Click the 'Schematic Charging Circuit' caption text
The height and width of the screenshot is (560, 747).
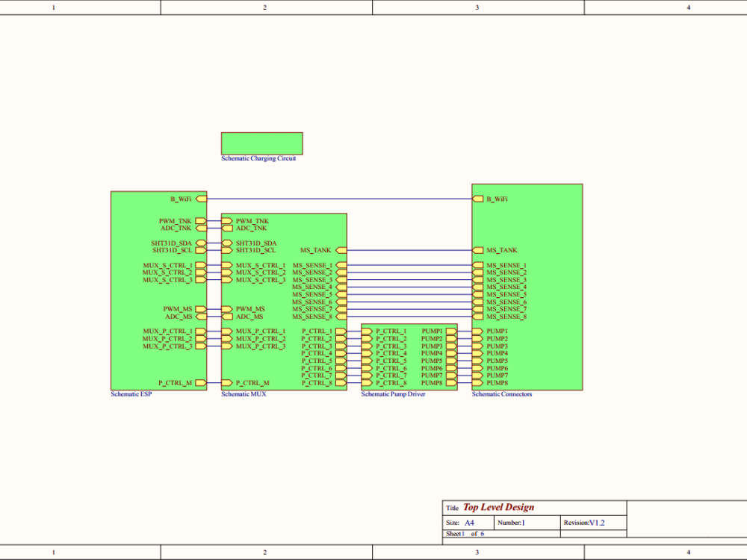tap(258, 158)
